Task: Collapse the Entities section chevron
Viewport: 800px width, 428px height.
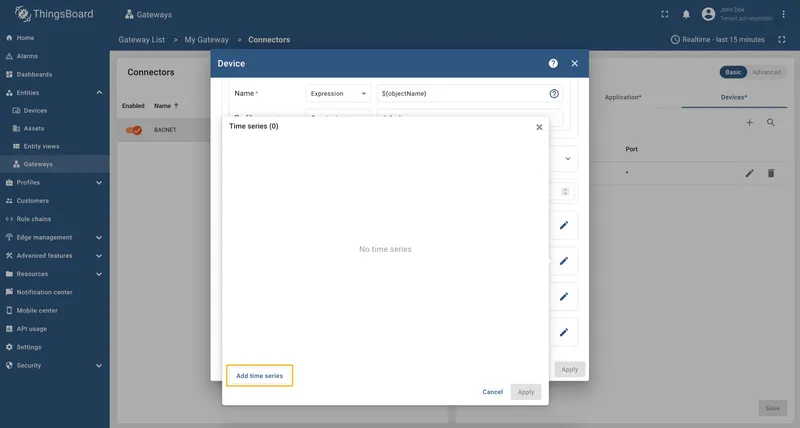Action: pos(99,92)
